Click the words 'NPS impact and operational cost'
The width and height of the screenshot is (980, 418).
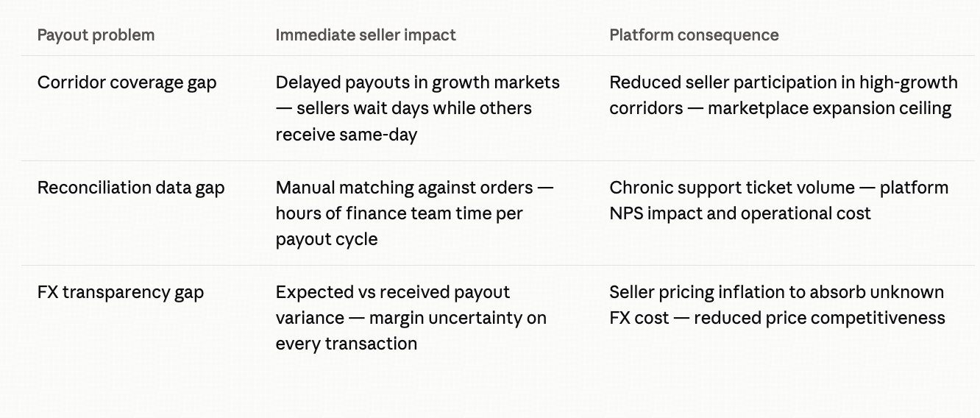click(x=740, y=213)
